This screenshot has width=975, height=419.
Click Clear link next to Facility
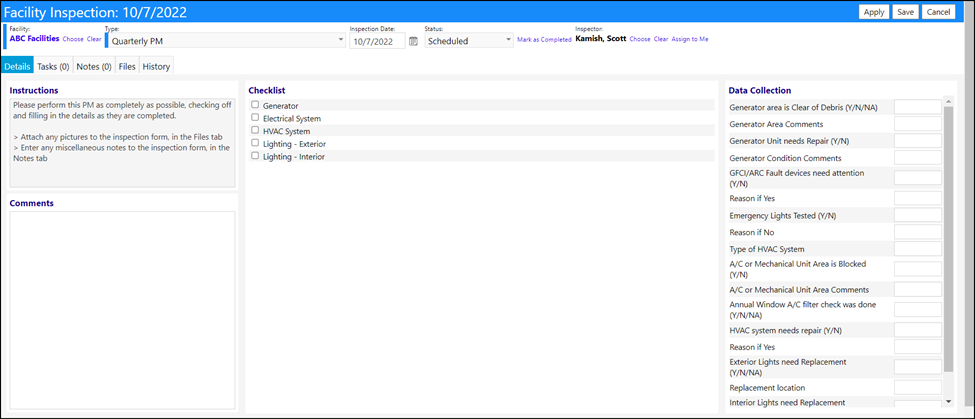94,39
